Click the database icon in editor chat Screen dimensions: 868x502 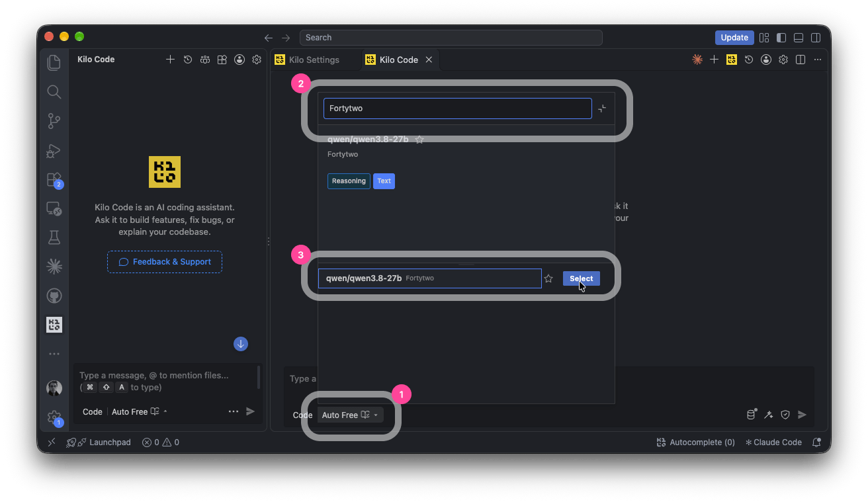point(752,415)
